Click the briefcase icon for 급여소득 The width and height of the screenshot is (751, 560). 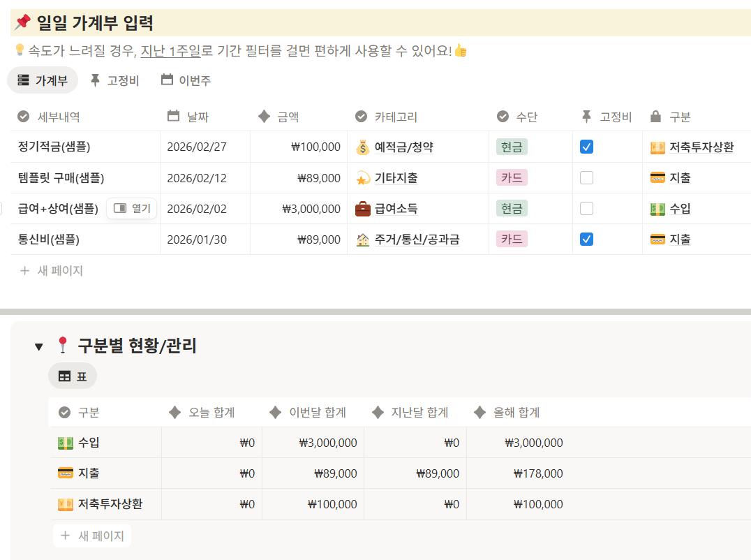(362, 209)
